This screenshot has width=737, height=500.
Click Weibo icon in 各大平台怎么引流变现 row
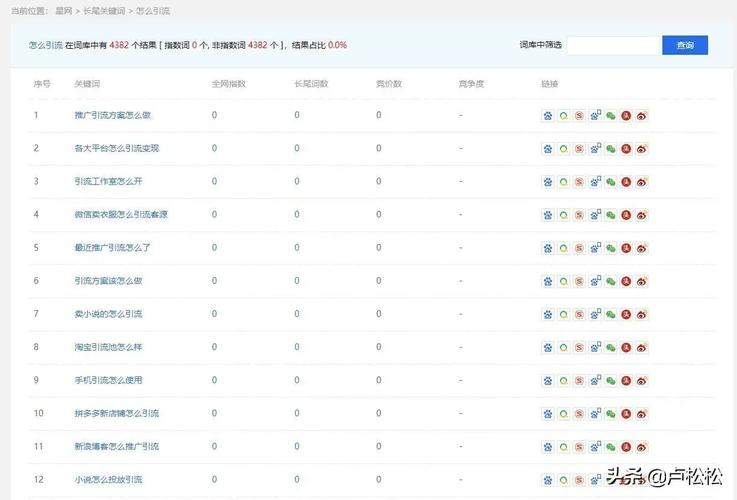[642, 149]
